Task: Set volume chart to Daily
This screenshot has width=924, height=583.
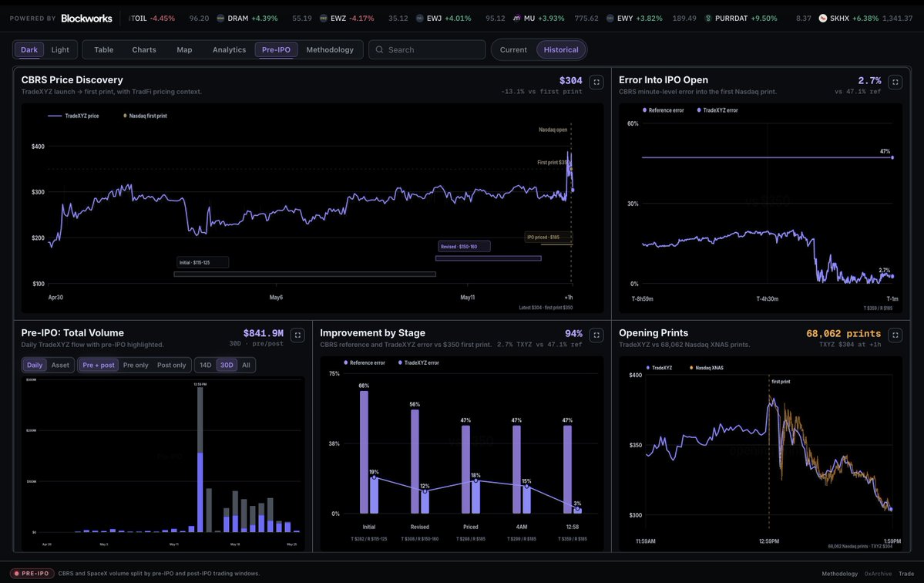Action: point(35,365)
